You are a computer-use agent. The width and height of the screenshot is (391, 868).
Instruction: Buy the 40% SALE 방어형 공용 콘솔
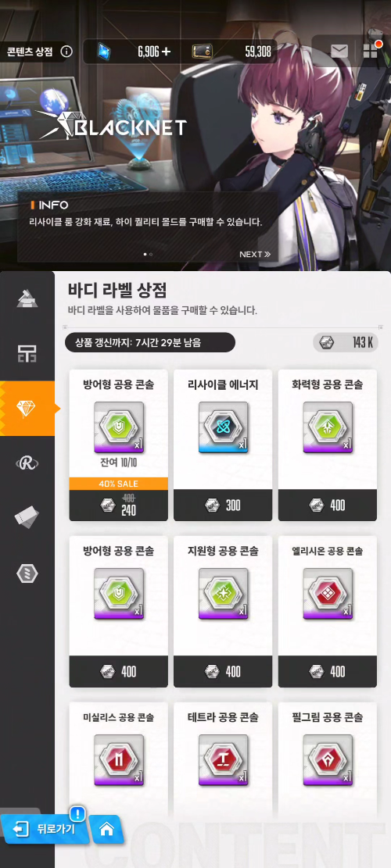coord(119,445)
